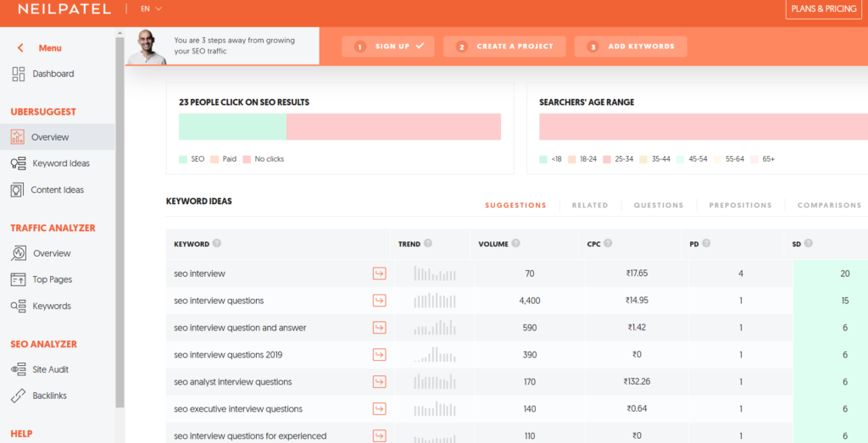Select the Ubersuggest Overview chart icon

(x=17, y=136)
